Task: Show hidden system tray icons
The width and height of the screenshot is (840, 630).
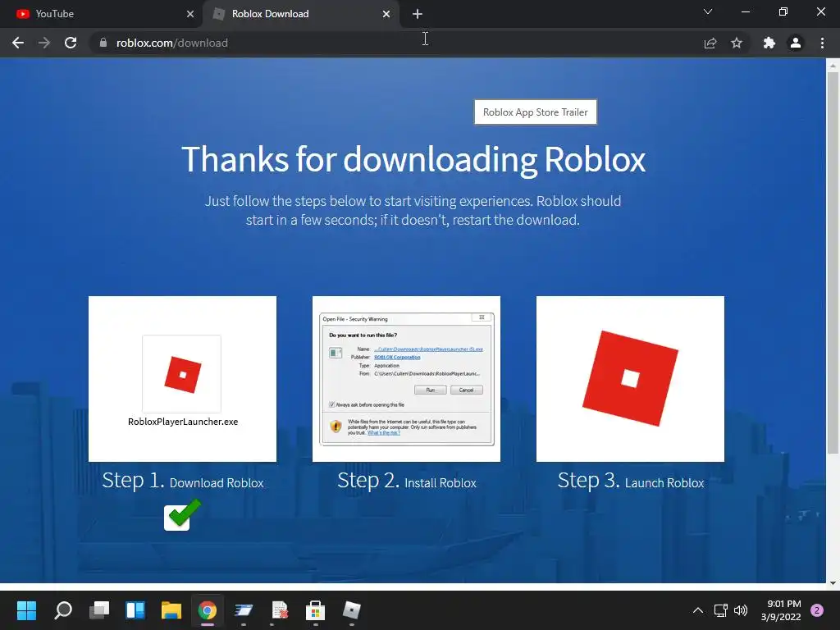Action: 697,610
